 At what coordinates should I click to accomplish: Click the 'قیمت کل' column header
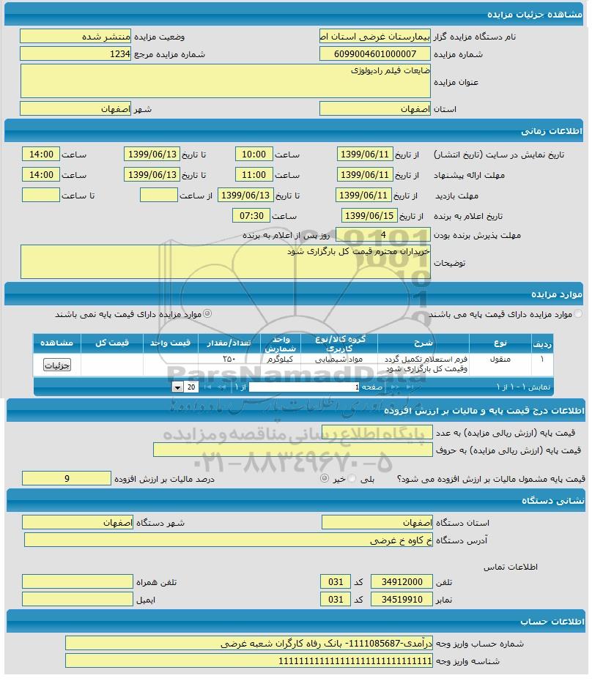pos(112,343)
